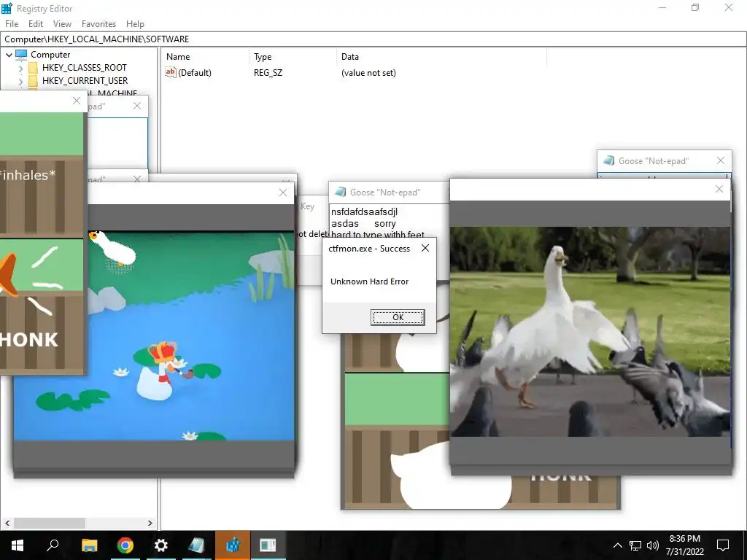
Task: Open the clock showing 8:36 PM
Action: [684, 545]
